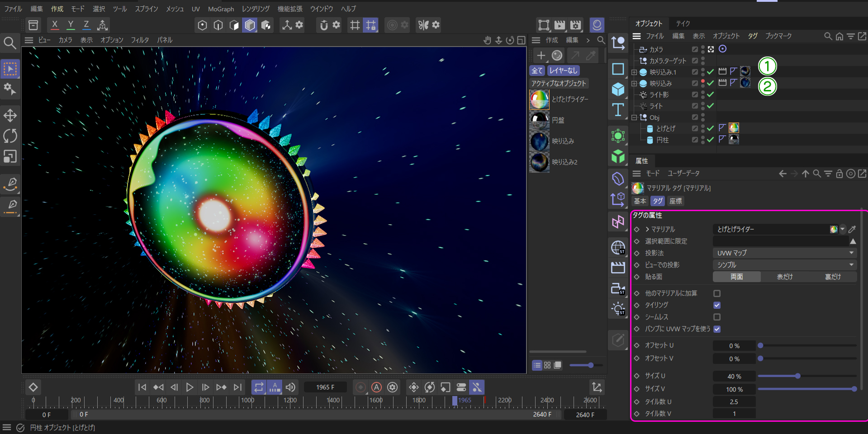The image size is (868, 434).
Task: Select 裏だけ for 貼る面
Action: (832, 277)
